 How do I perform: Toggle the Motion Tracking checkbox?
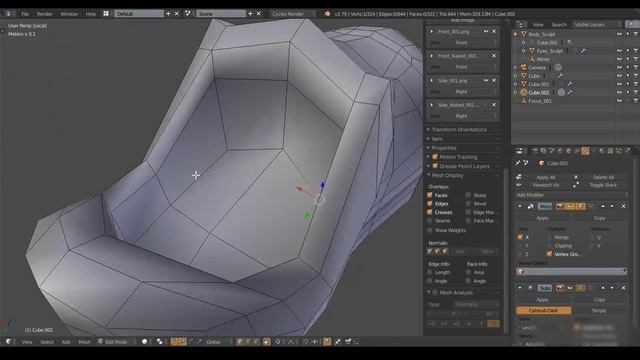coord(435,157)
